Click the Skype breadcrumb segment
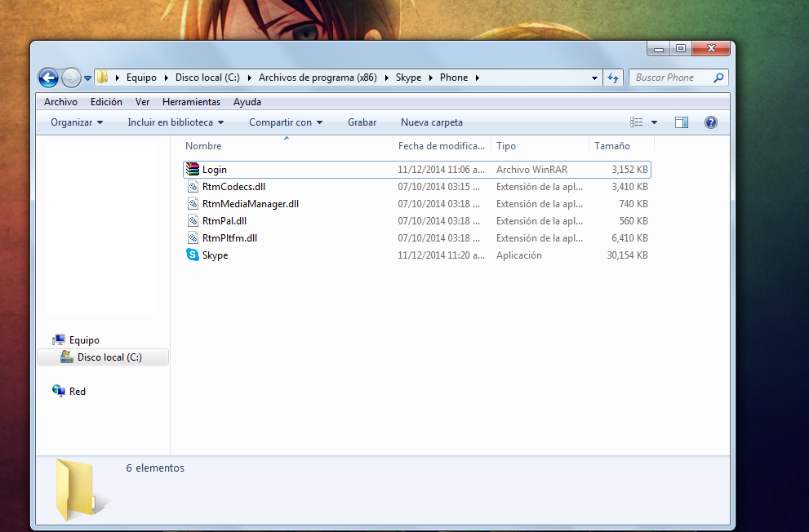This screenshot has height=532, width=809. 409,78
